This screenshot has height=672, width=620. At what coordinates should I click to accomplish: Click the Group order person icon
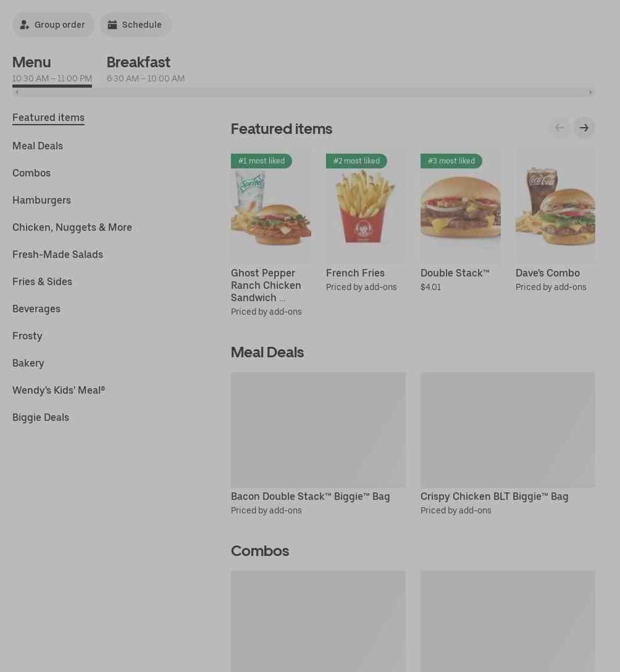(x=25, y=25)
